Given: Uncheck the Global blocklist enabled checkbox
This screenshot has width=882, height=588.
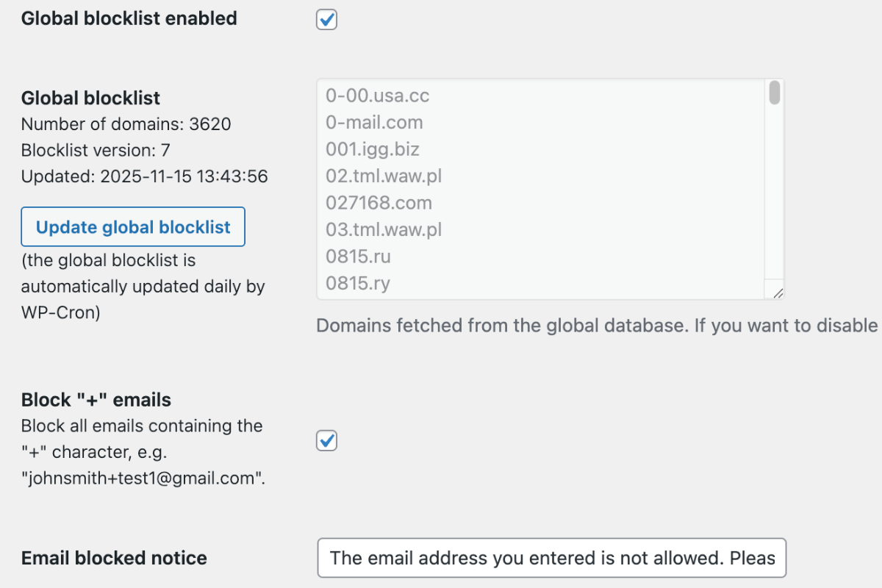Looking at the screenshot, I should 326,19.
